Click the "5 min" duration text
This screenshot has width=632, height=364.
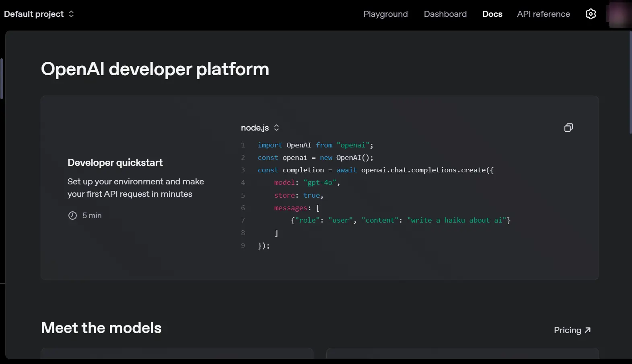(92, 216)
